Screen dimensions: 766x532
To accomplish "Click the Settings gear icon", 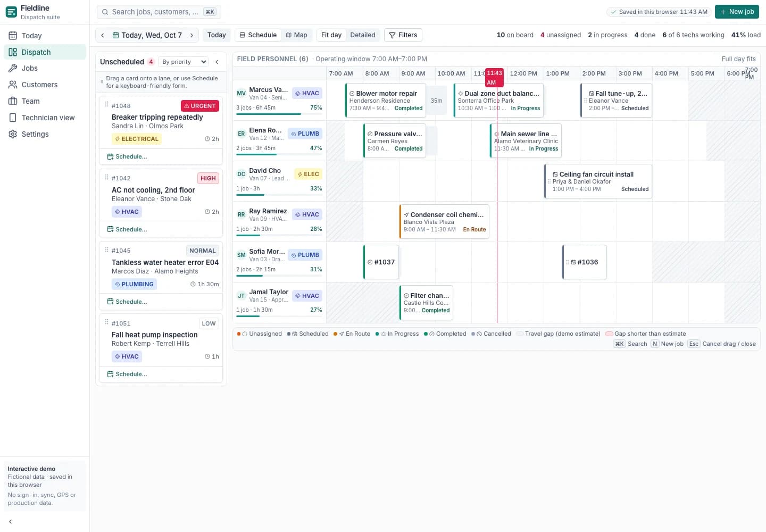I will tap(13, 134).
